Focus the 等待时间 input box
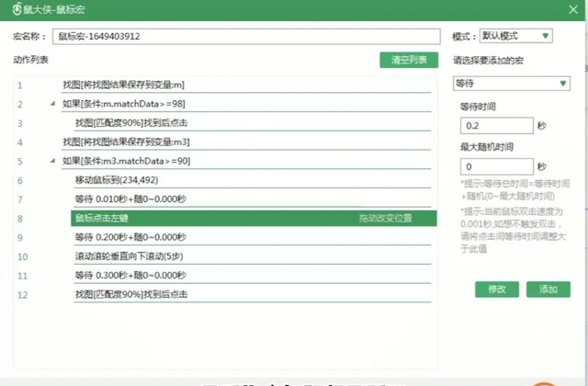 [496, 125]
